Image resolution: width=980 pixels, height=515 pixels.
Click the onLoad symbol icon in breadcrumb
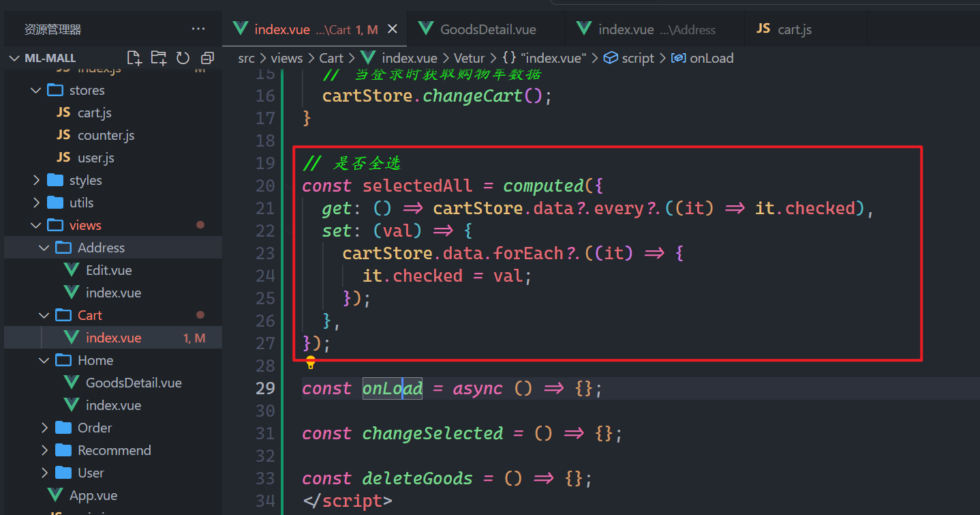tap(678, 58)
